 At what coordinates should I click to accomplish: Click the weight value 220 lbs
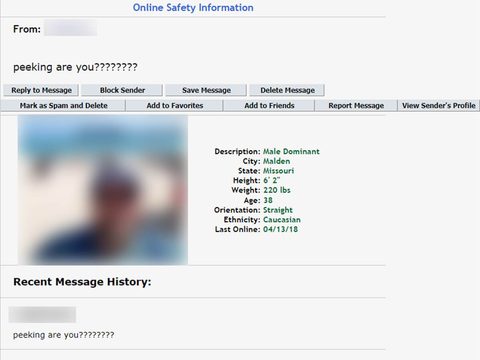coord(277,190)
